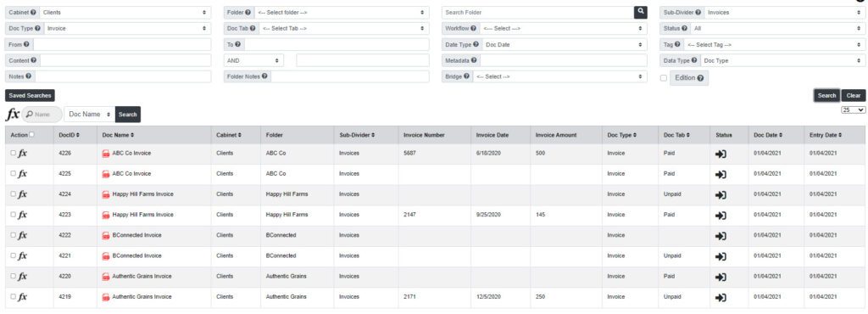Toggle the select-all checkbox in Action header

point(31,135)
